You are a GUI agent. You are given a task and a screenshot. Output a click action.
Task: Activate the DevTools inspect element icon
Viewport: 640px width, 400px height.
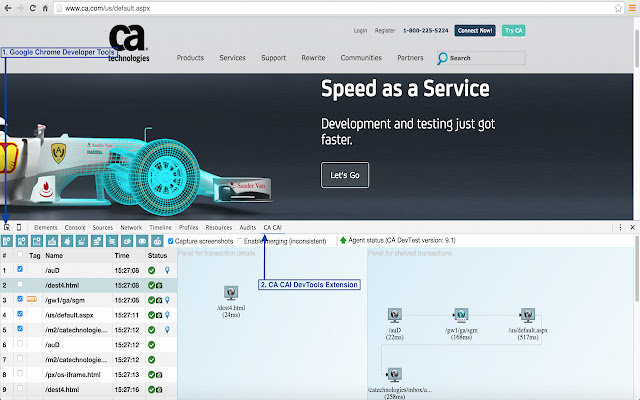pyautogui.click(x=7, y=227)
